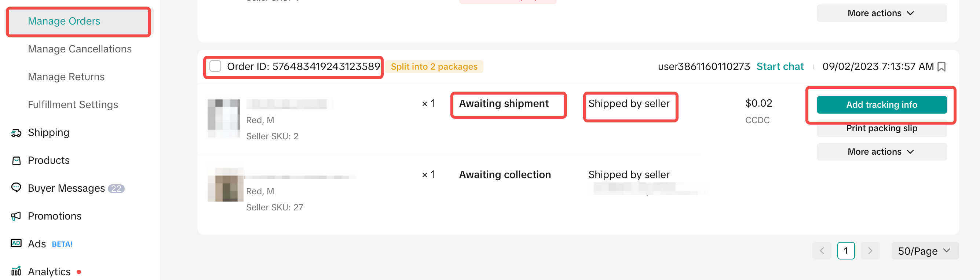Expand More actions below Print packing slip
Image resolution: width=980 pixels, height=280 pixels.
click(x=881, y=152)
